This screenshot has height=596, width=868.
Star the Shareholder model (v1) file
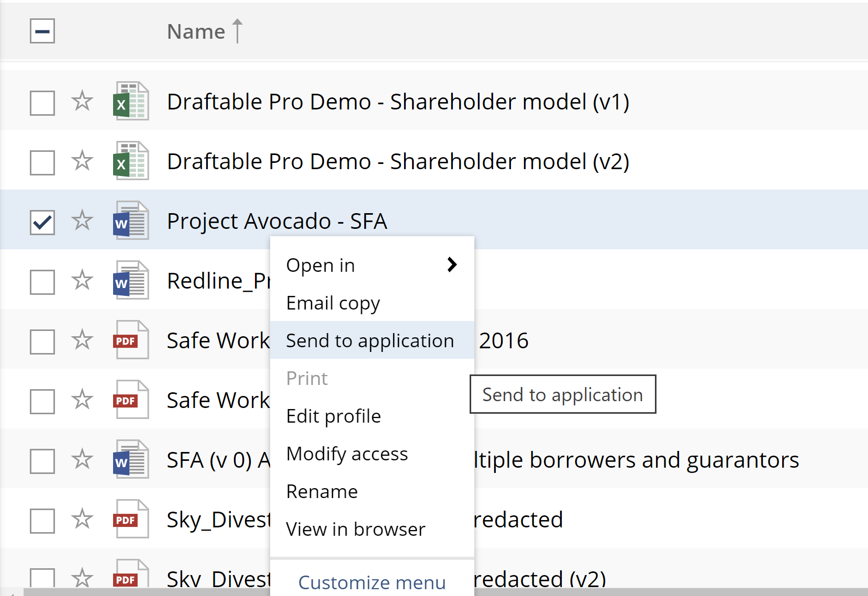82,101
